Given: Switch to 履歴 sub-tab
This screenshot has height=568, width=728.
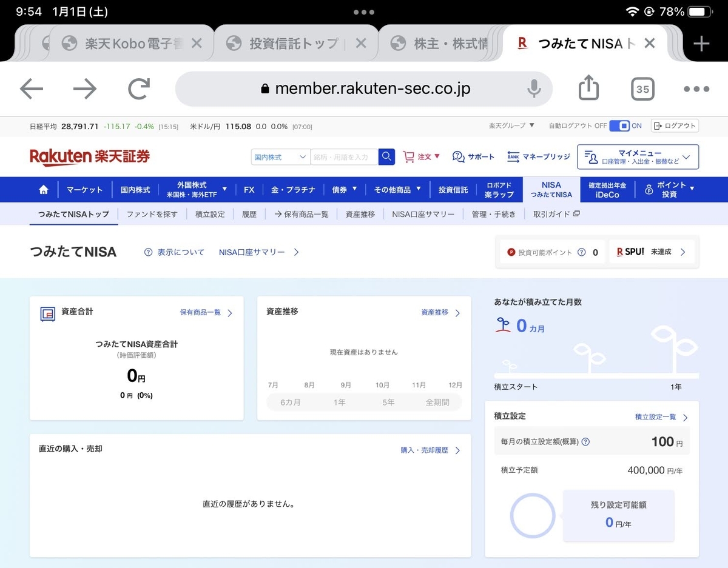Looking at the screenshot, I should point(249,214).
